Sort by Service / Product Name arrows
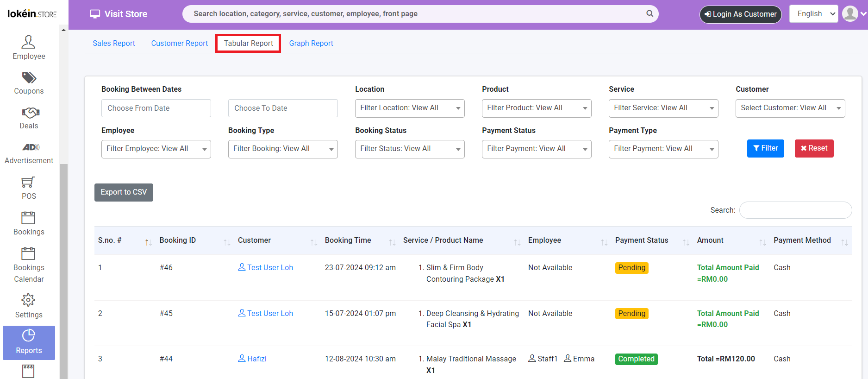 click(x=517, y=242)
